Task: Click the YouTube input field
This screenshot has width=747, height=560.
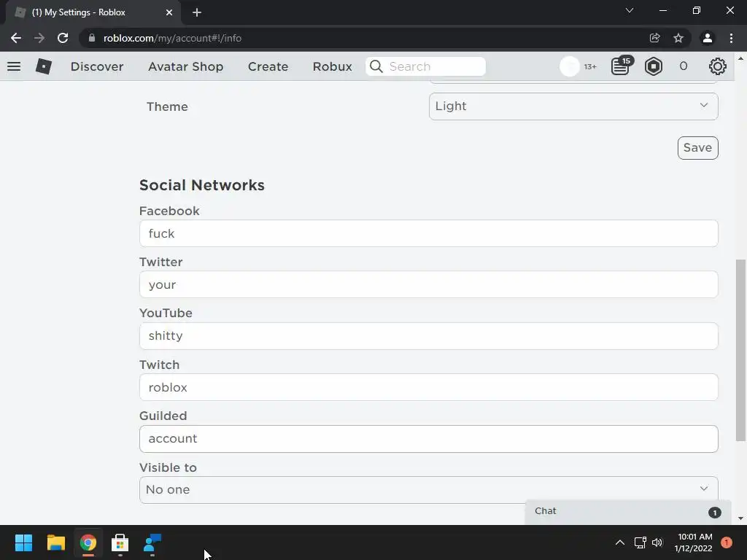Action: 428,335
